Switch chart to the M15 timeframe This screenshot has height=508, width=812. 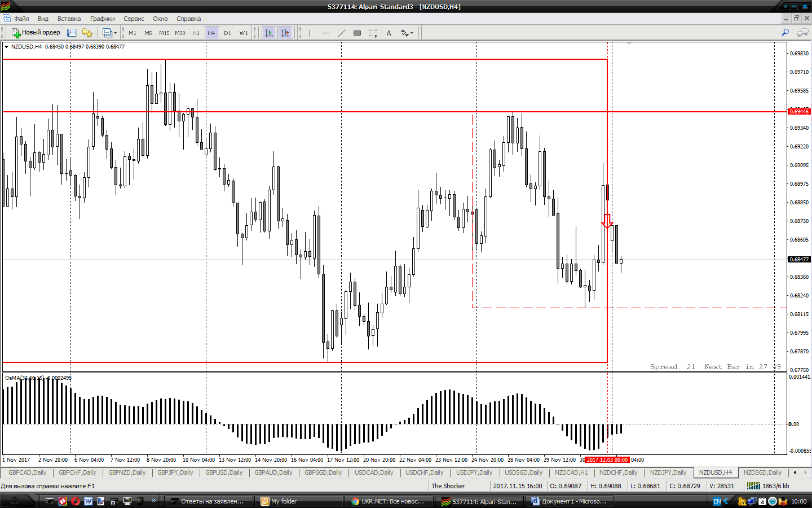click(164, 33)
